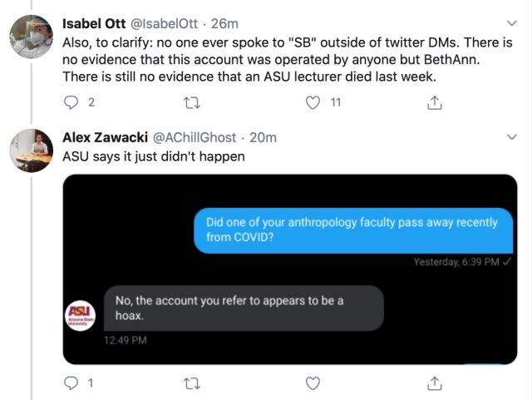Viewport: 532px width, 400px height.
Task: Share Isabel Ott's tweet
Action: (433, 103)
